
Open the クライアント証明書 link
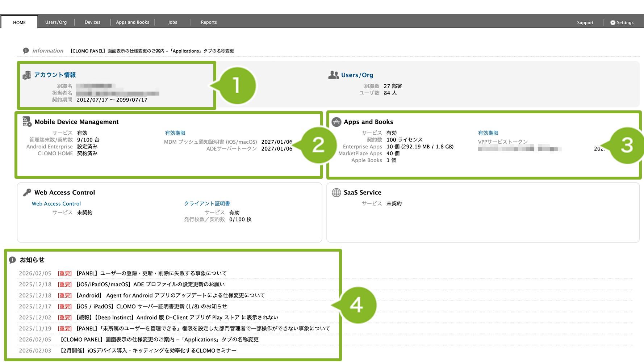coord(207,204)
